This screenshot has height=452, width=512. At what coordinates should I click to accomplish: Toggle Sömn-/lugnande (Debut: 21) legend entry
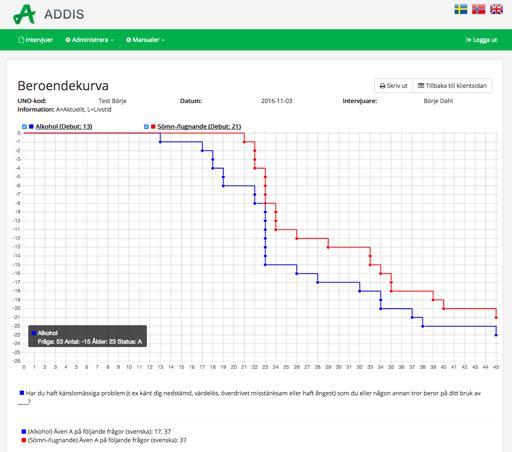[x=199, y=127]
